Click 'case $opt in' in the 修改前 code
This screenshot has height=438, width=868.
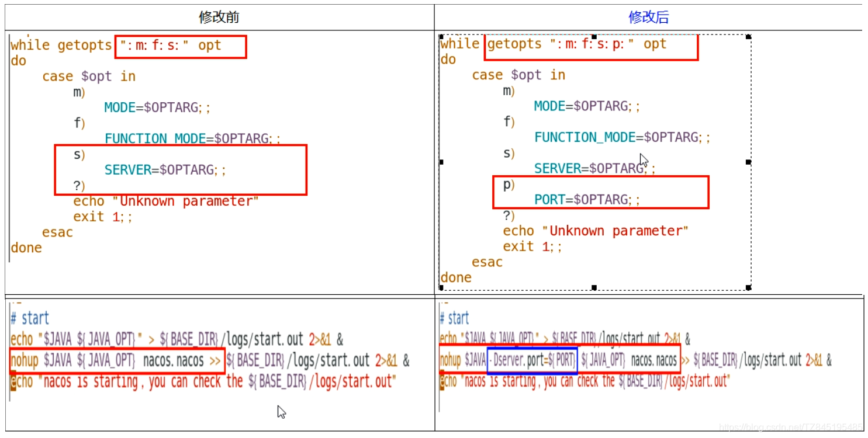pyautogui.click(x=89, y=77)
